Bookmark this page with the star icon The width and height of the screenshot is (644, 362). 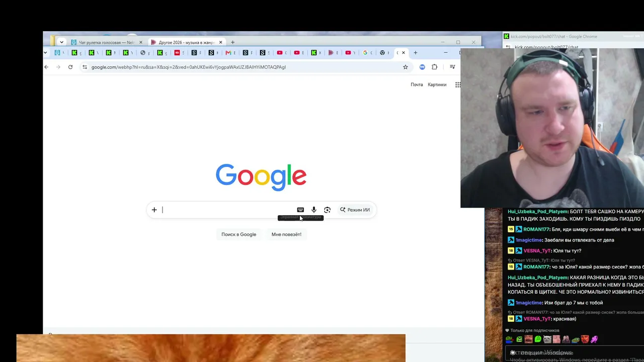pyautogui.click(x=406, y=67)
